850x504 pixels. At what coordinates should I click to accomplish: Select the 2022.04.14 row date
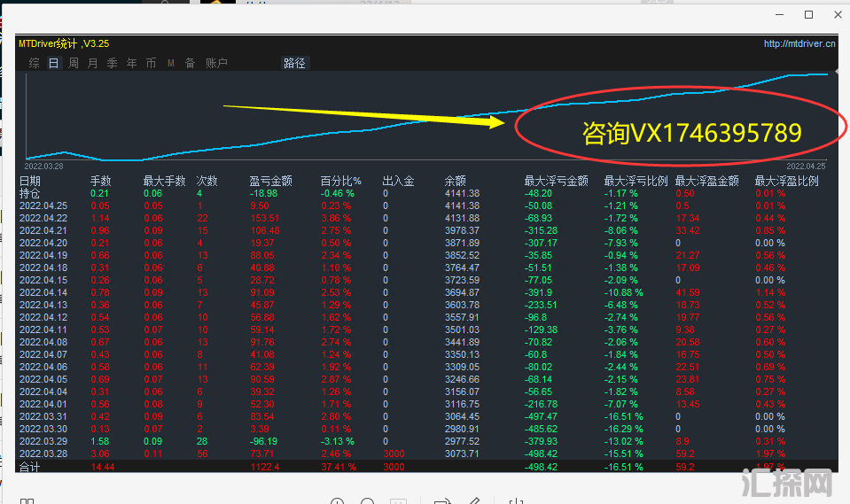point(43,292)
